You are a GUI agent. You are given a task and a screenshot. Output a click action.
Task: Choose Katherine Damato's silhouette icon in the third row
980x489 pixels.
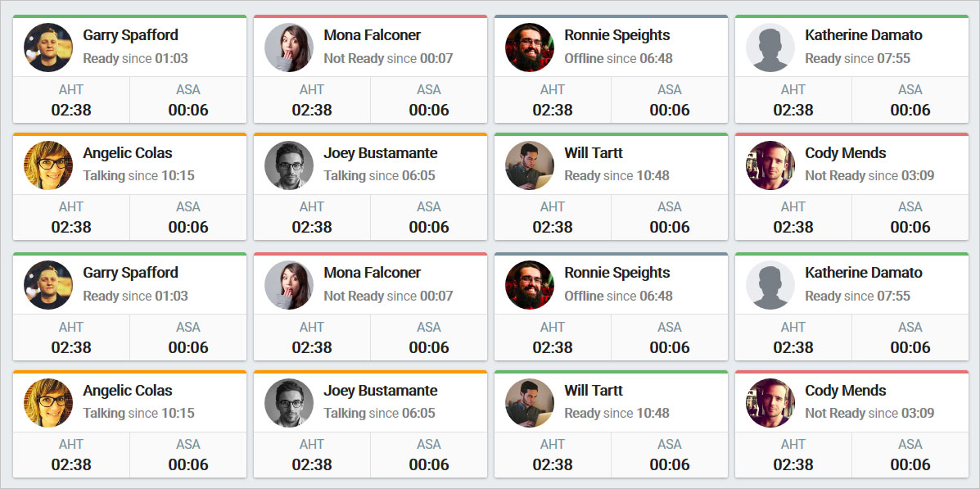click(x=770, y=285)
